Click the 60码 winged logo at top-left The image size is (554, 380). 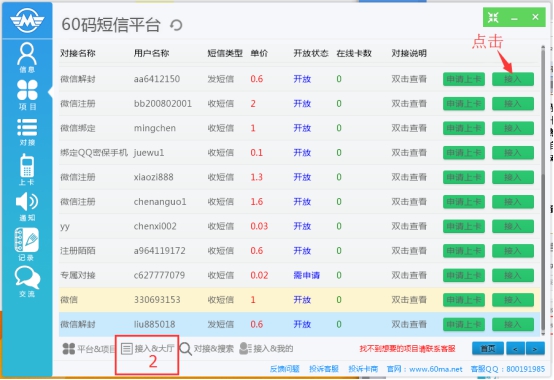coord(27,20)
